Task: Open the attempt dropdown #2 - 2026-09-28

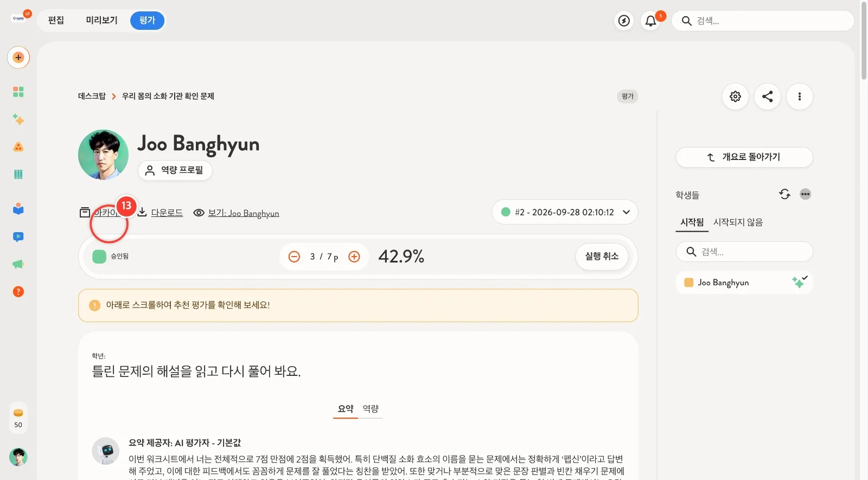Action: pyautogui.click(x=565, y=212)
